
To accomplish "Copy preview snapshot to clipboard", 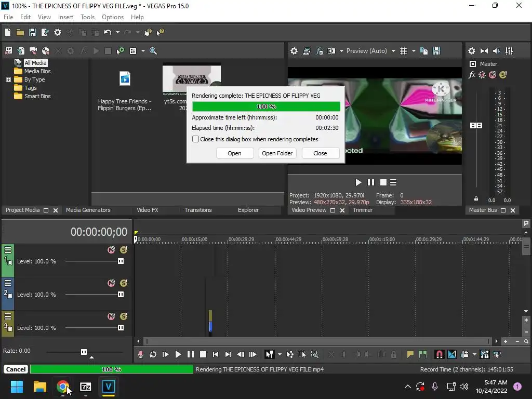I will pos(424,51).
